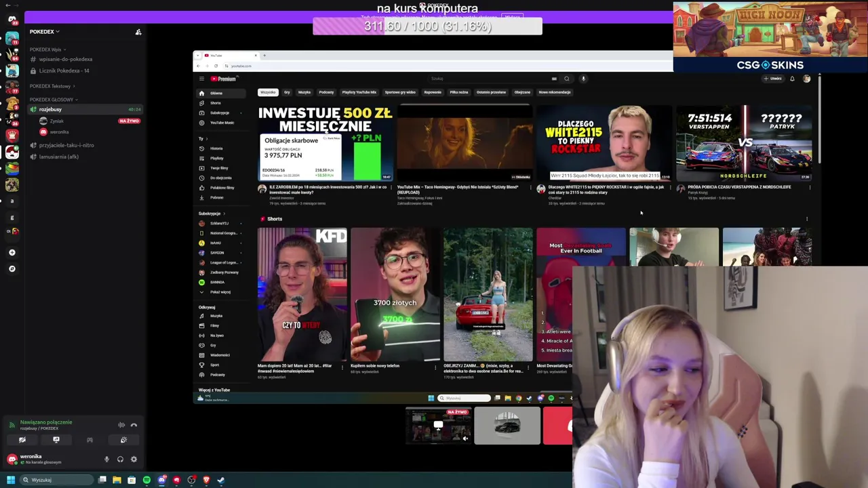Open the 3700 złotych Shorts video
The height and width of the screenshot is (488, 868).
[x=395, y=295]
